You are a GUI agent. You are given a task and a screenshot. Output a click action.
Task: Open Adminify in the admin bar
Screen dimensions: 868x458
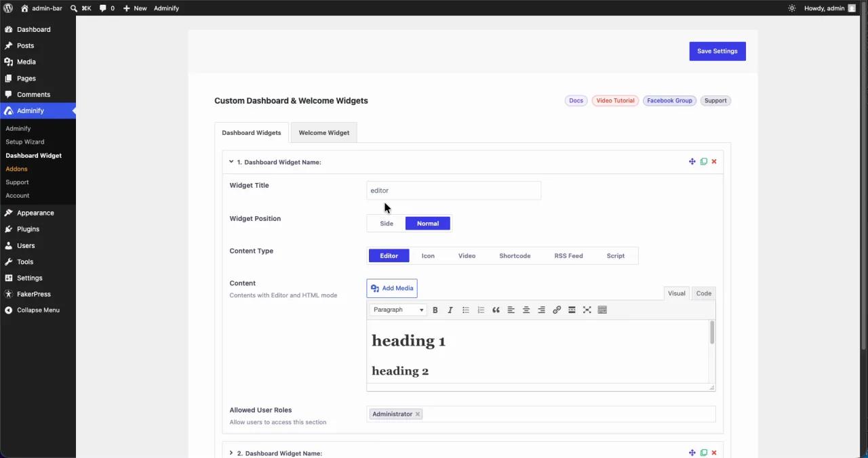click(166, 8)
